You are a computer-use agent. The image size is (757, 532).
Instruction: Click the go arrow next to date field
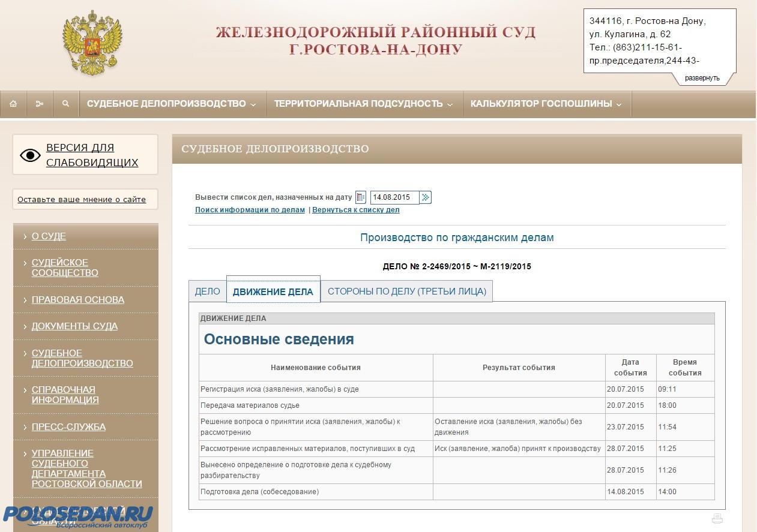(425, 197)
